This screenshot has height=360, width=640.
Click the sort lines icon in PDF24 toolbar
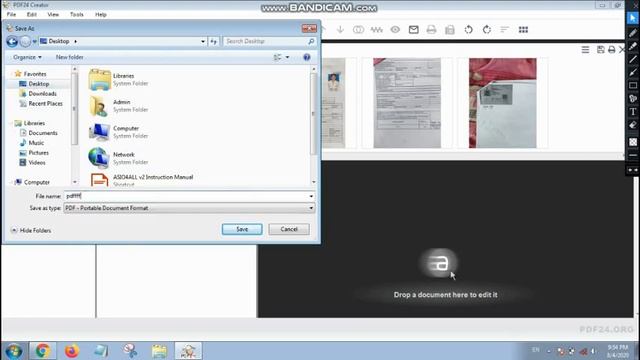(x=504, y=29)
